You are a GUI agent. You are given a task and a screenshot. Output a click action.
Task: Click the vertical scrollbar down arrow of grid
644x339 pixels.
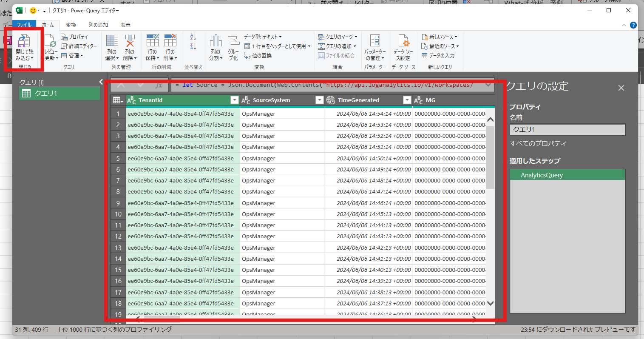490,304
